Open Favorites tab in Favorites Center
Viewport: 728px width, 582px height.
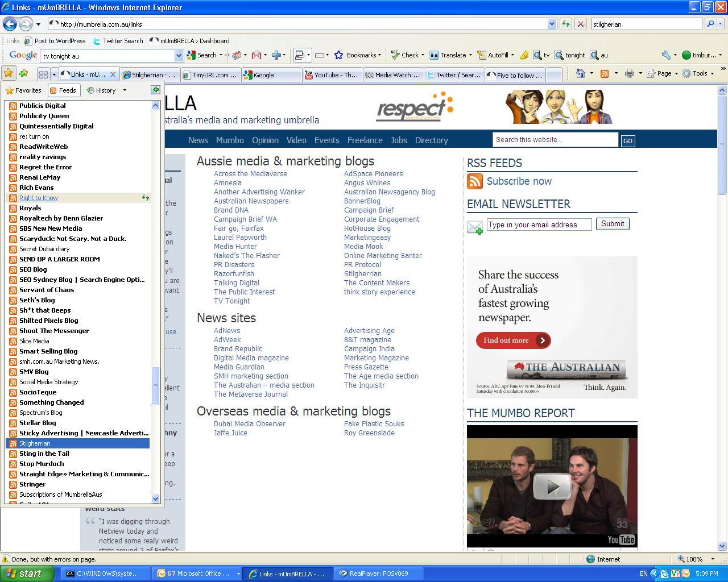click(23, 90)
